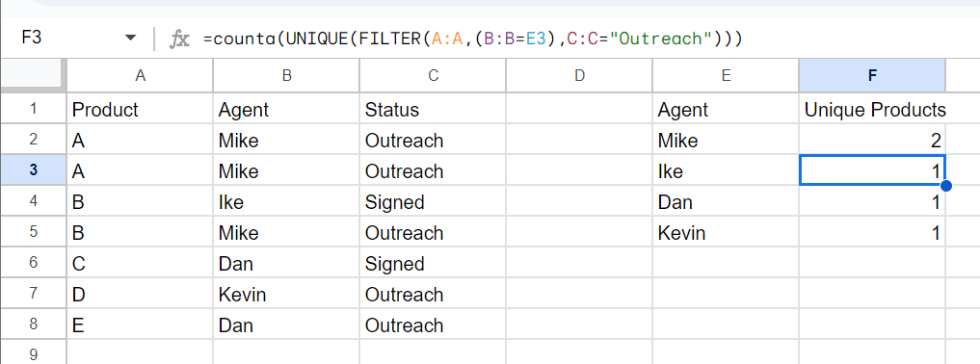Image resolution: width=980 pixels, height=364 pixels.
Task: Click cell C3 containing Outreach
Action: (x=433, y=169)
